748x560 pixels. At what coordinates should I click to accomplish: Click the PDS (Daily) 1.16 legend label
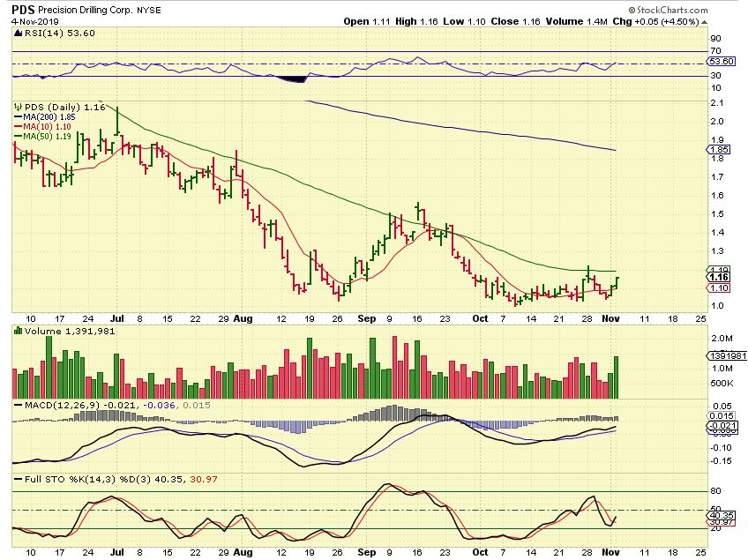(65, 107)
